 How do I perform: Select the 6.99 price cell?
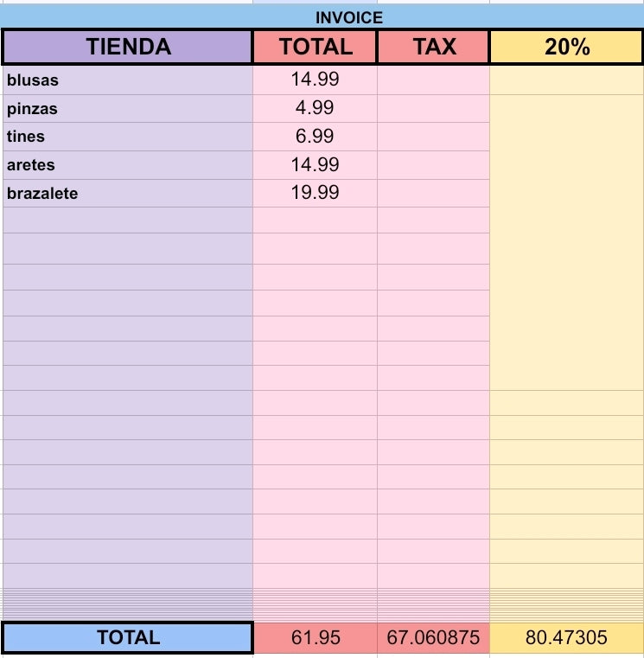(x=315, y=137)
